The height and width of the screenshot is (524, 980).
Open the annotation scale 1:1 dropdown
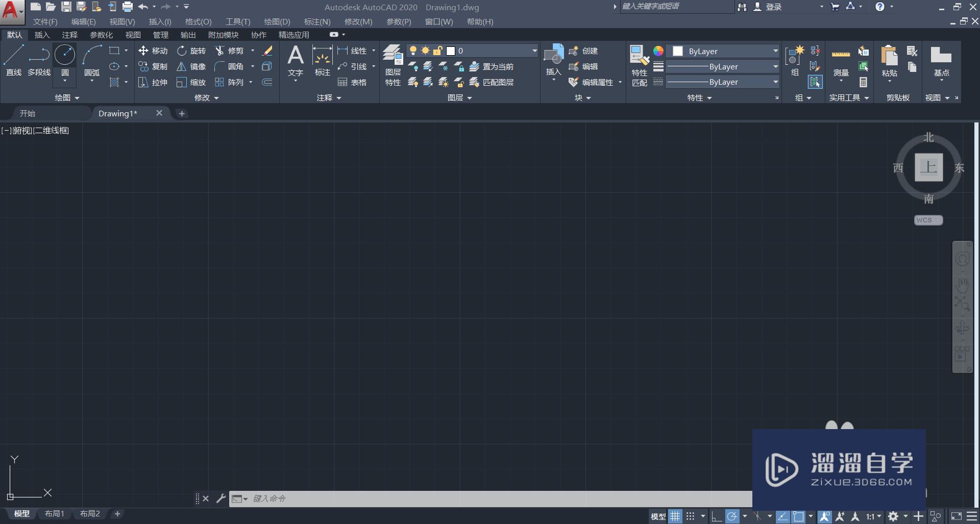point(873,516)
